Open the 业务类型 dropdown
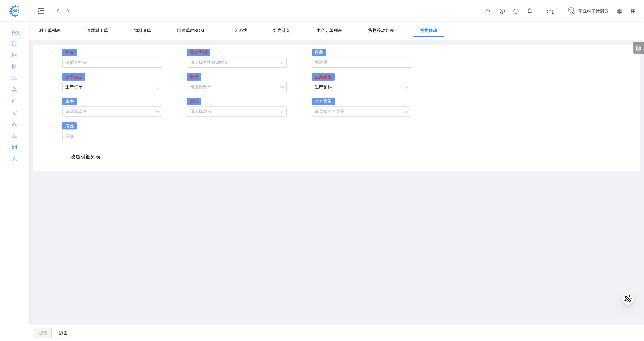644x341 pixels. pos(361,87)
